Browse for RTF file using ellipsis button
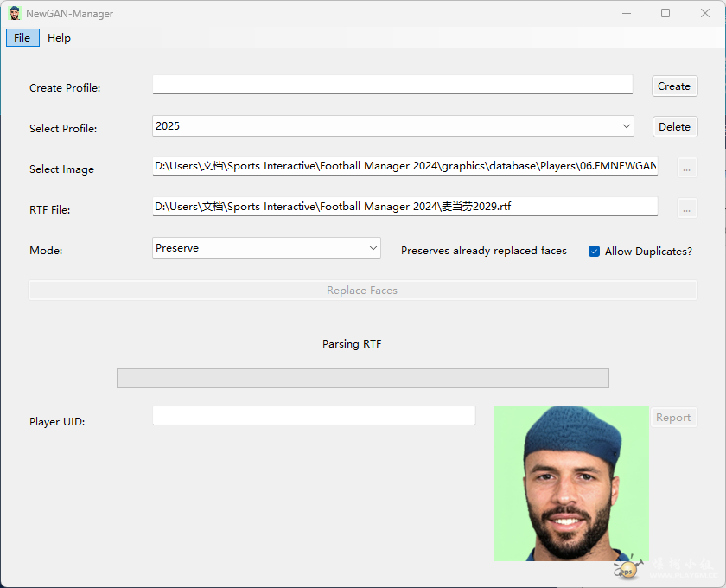The width and height of the screenshot is (726, 588). [x=686, y=208]
